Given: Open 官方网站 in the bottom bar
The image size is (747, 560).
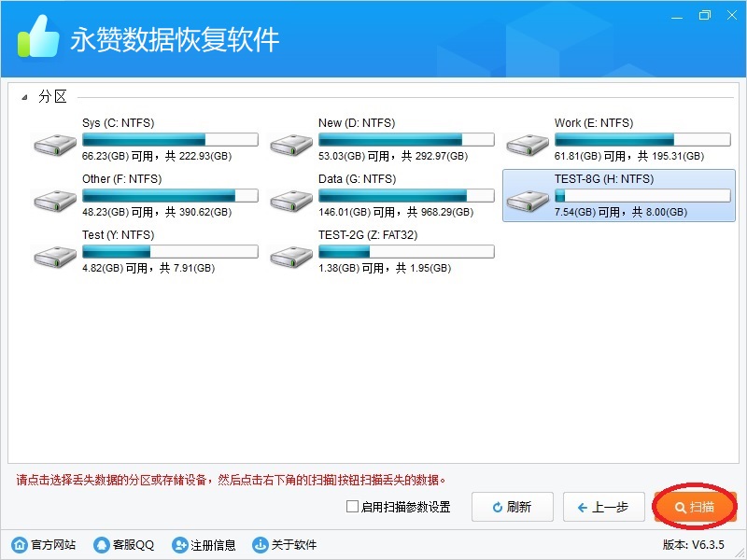Looking at the screenshot, I should click(44, 545).
